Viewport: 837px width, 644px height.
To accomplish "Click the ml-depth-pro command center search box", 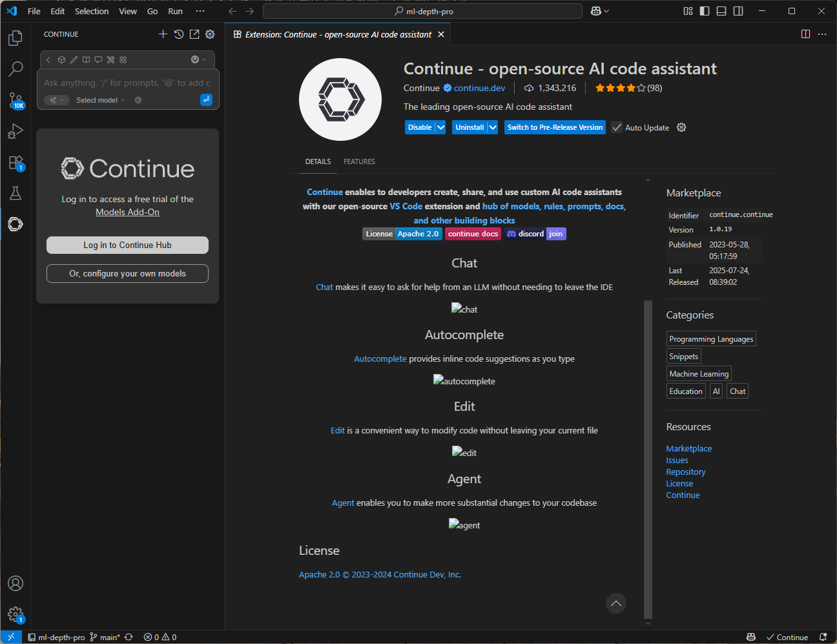I will coord(423,11).
